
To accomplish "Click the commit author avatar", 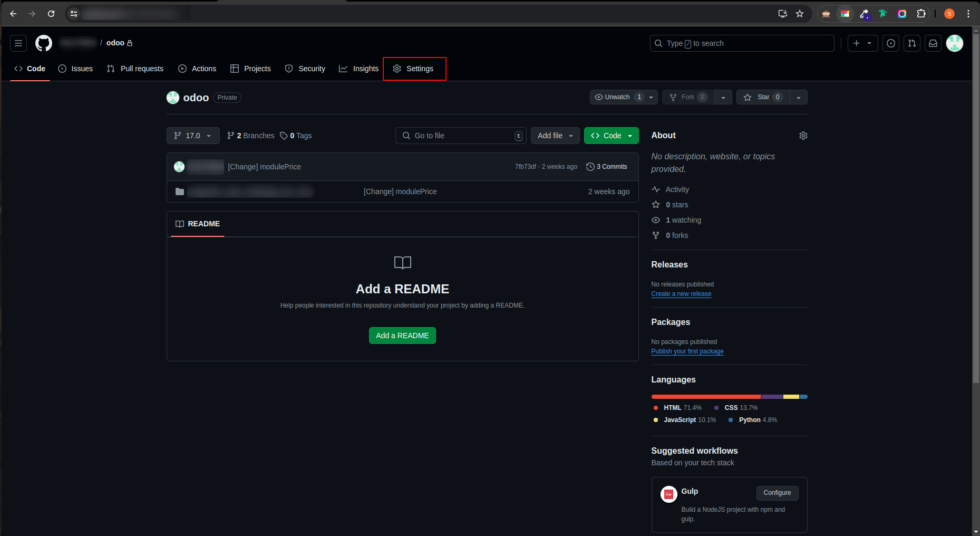I will (x=179, y=167).
